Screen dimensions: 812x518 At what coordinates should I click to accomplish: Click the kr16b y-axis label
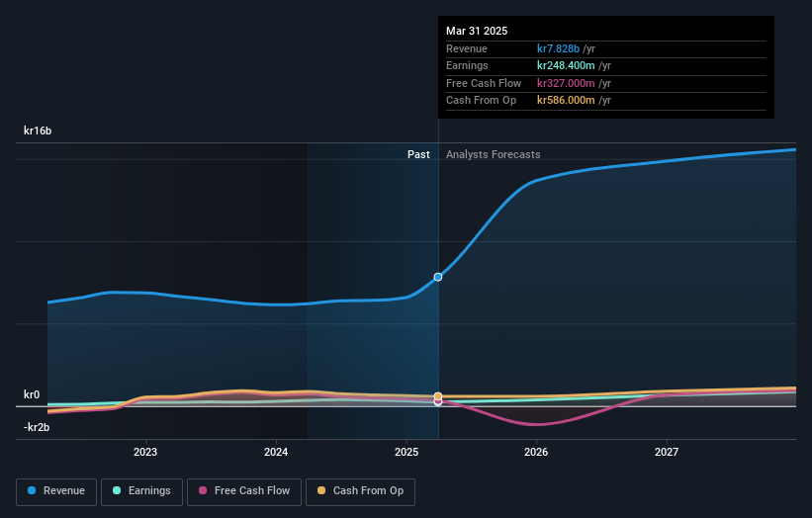38,130
